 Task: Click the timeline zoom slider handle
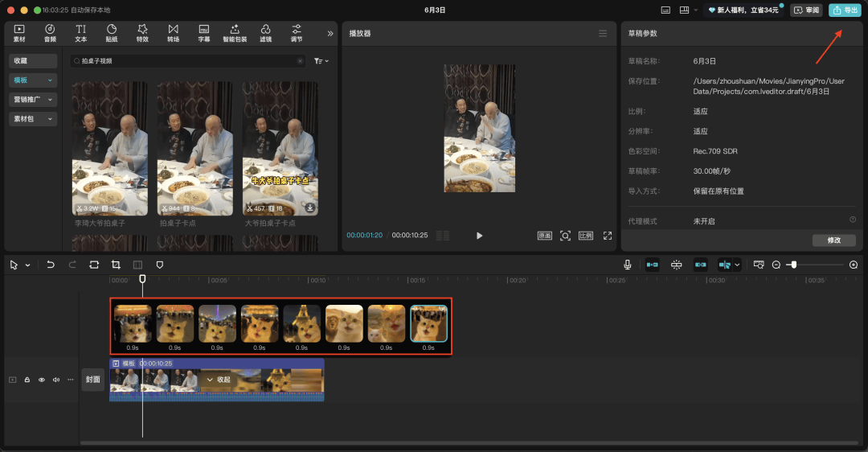[793, 265]
